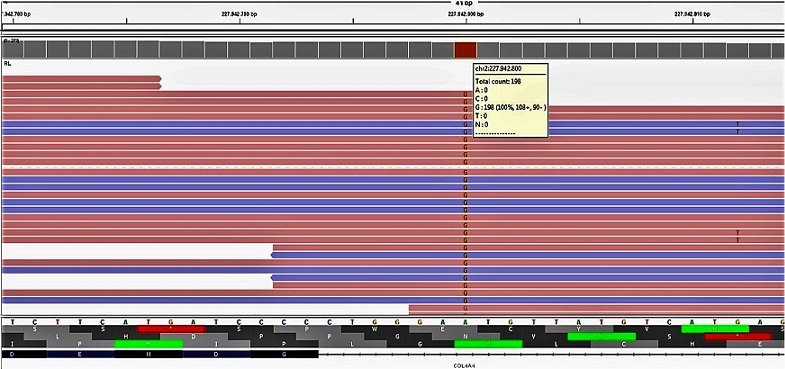Click the top-left red stop codon block

point(171,329)
